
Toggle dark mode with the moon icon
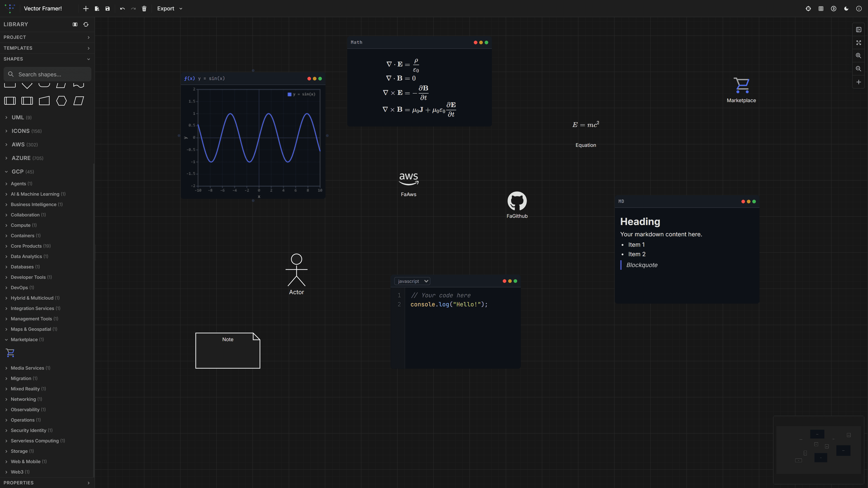tap(846, 9)
